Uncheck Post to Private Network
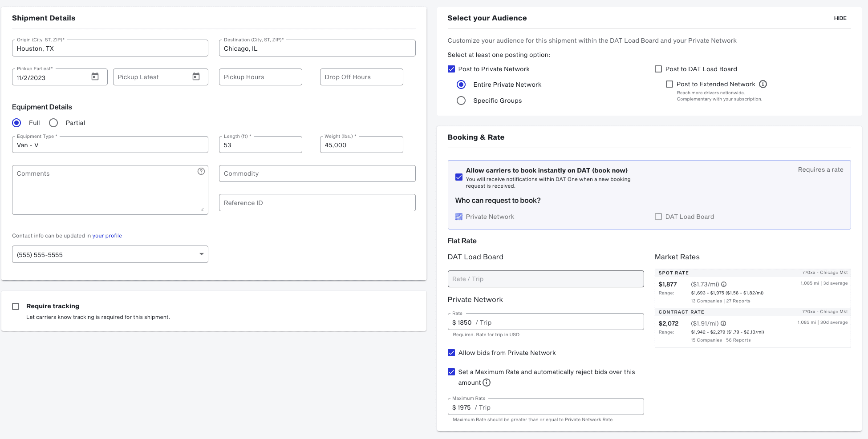Screen dimensions: 868x439 tap(451, 69)
